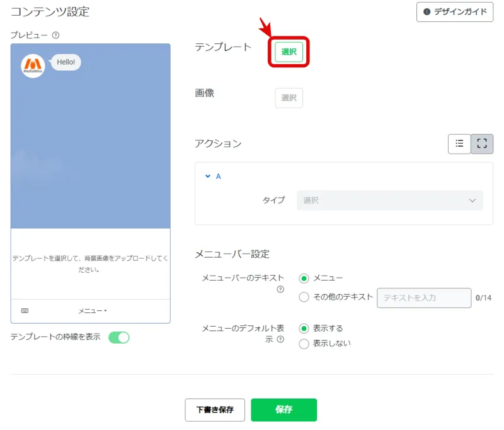
Task: Switch the actions to frame view
Action: coord(482,144)
